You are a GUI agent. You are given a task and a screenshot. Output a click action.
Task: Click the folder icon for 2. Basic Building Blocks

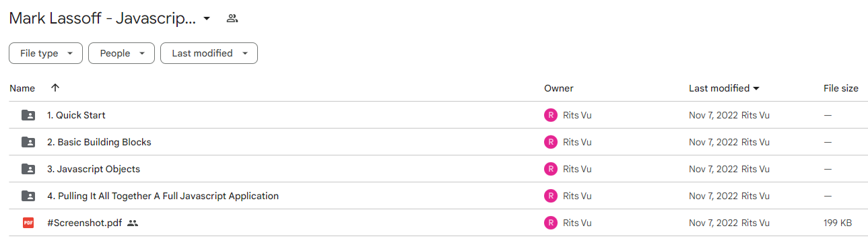click(x=28, y=142)
